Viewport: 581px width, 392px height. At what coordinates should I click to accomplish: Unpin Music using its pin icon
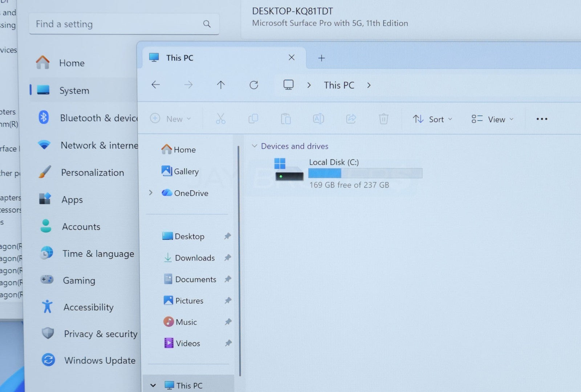228,322
